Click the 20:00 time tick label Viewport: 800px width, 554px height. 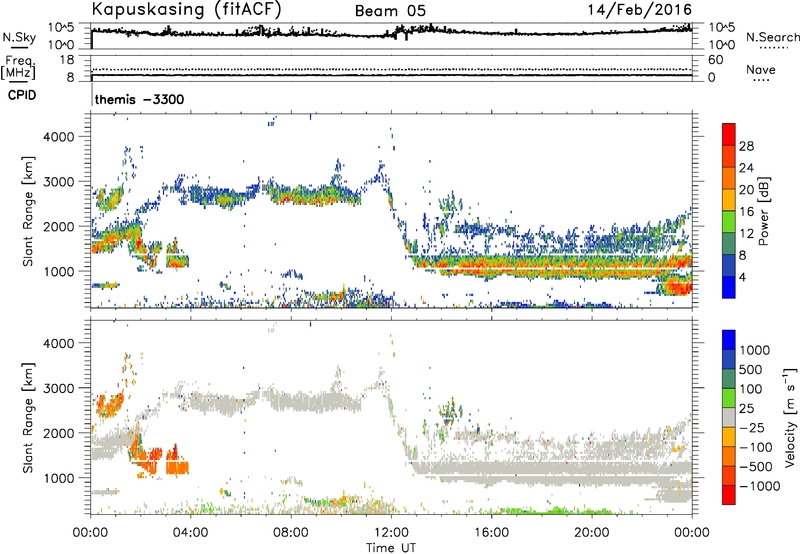click(591, 533)
